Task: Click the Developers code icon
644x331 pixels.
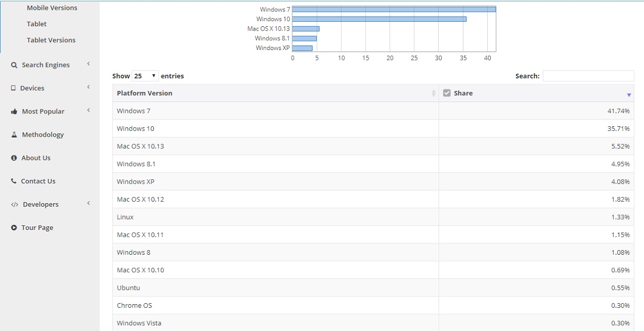Action: [x=14, y=205]
